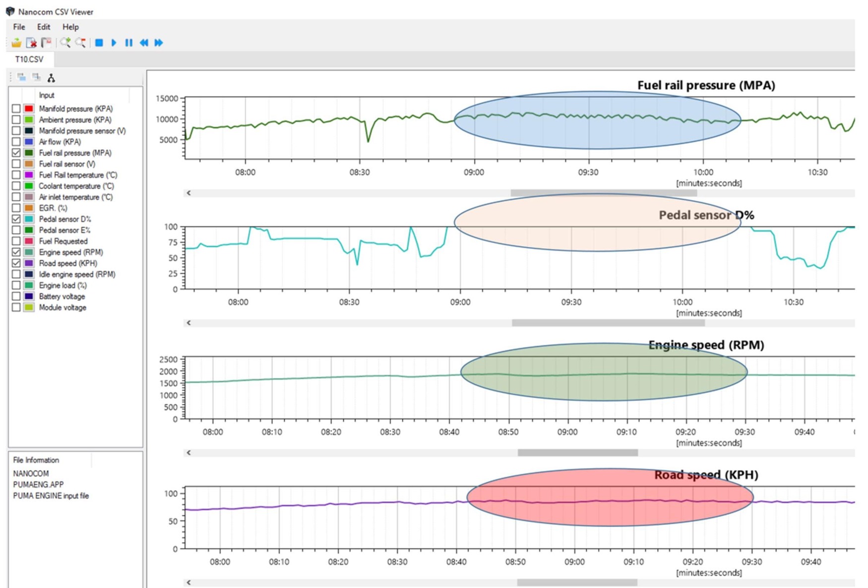Screen dimensions: 868x588
Task: Click the Pedal sensor D% chart title
Action: point(706,215)
